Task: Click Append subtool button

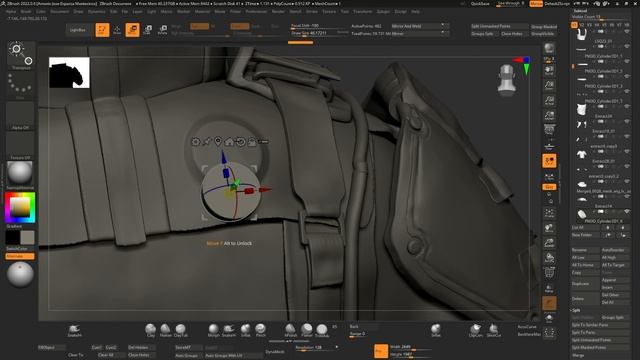Action: 615,280
